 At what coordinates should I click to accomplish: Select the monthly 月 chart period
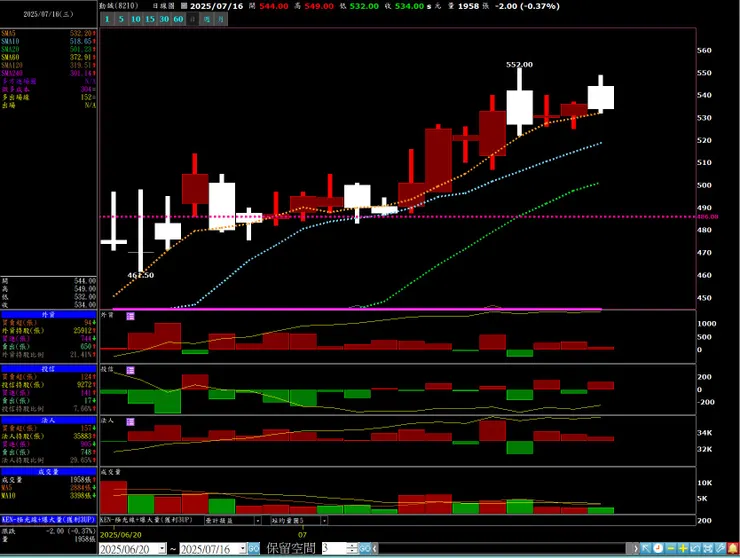pyautogui.click(x=221, y=19)
